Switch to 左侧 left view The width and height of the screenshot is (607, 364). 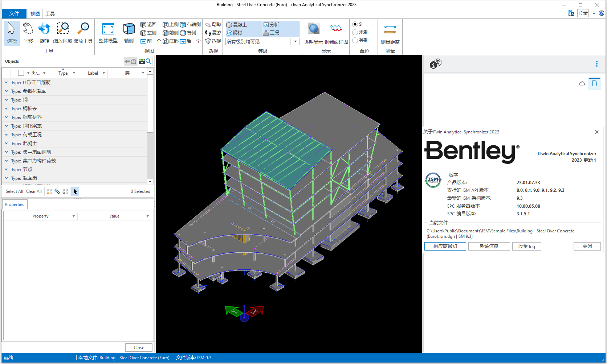tap(148, 33)
